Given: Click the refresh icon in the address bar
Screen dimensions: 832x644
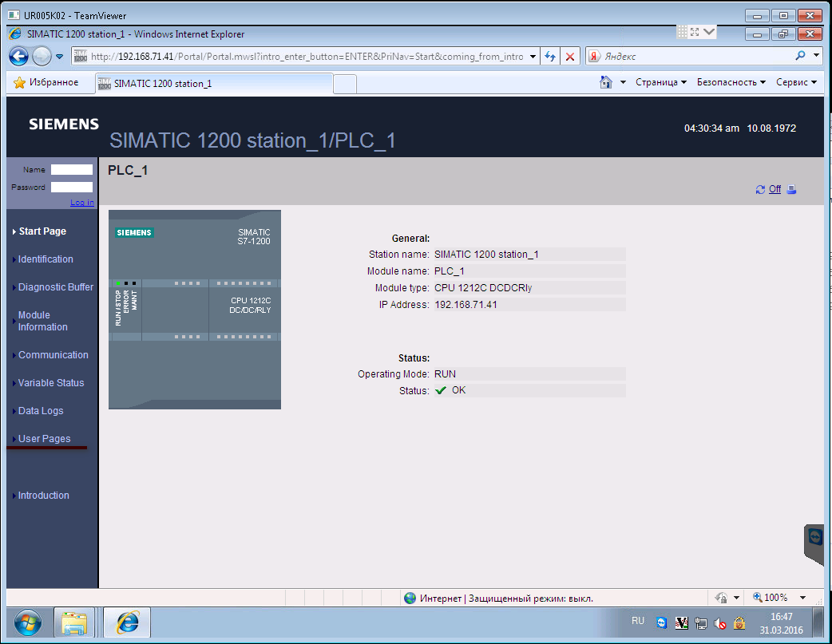Looking at the screenshot, I should 550,57.
